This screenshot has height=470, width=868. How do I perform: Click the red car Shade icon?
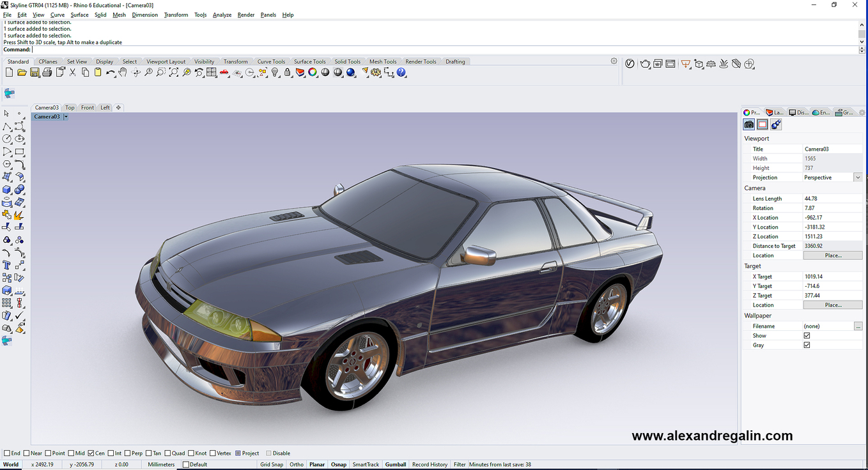[224, 73]
